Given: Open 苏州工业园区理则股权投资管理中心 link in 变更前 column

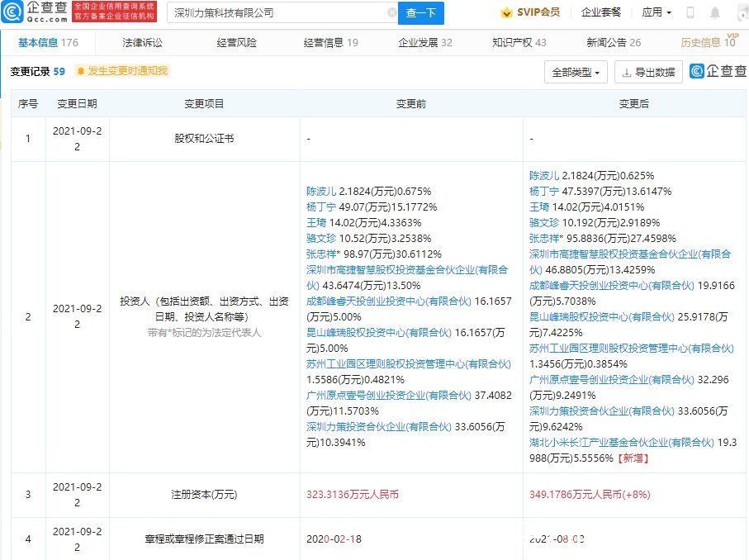Looking at the screenshot, I should (x=409, y=364).
